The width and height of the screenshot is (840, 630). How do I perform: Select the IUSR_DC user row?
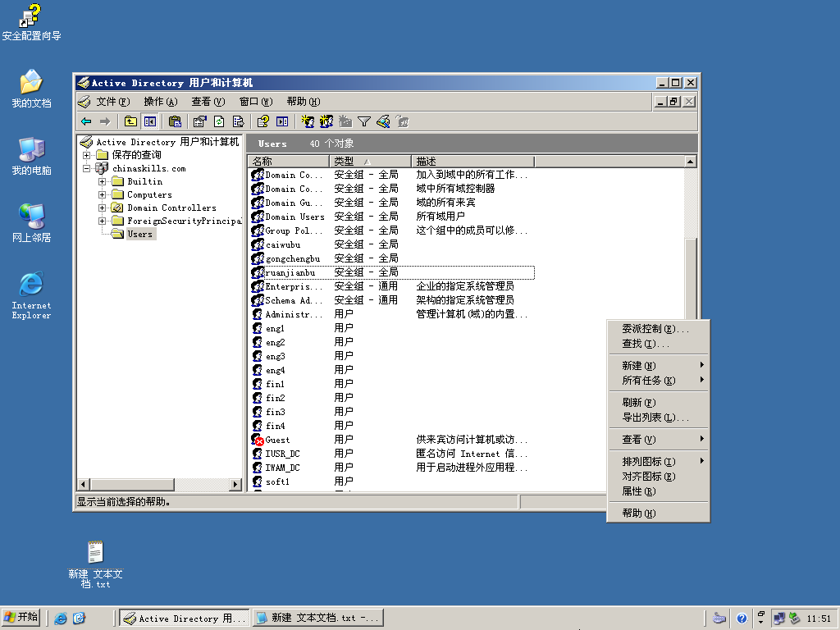(391, 454)
